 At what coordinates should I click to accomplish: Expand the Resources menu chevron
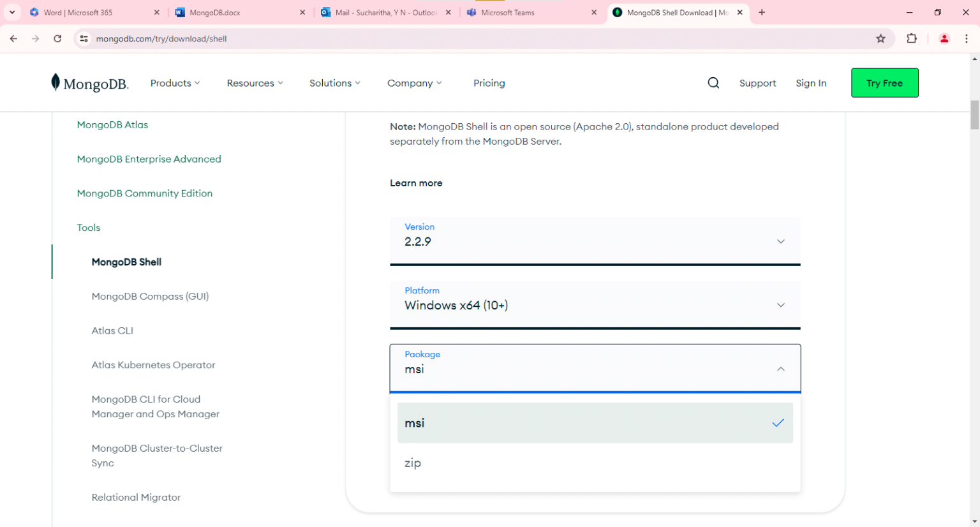[x=282, y=82]
